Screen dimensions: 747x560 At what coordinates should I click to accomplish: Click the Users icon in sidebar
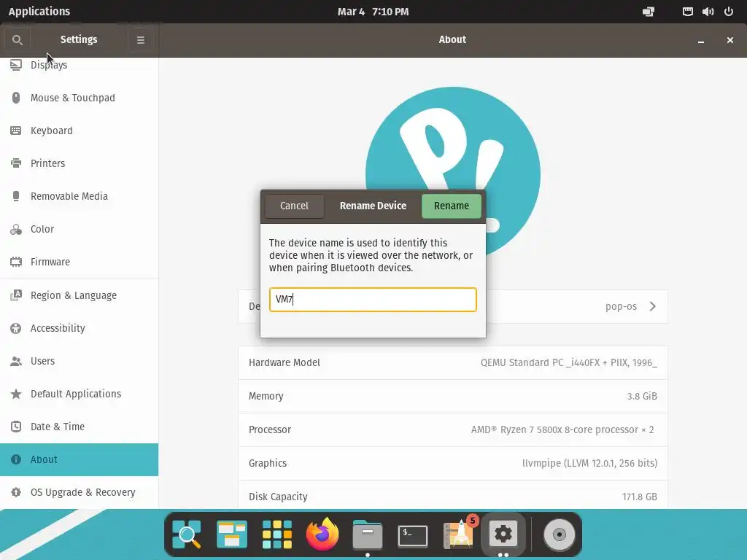[x=16, y=362]
